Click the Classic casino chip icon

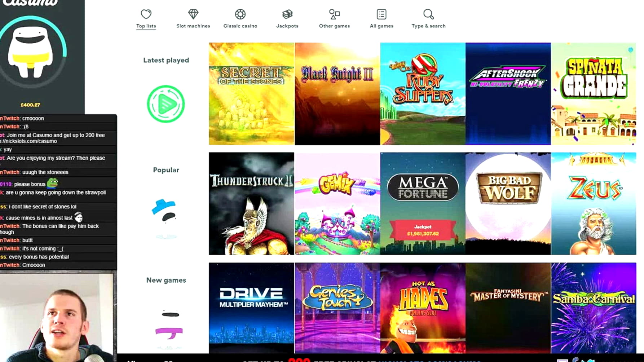(240, 14)
